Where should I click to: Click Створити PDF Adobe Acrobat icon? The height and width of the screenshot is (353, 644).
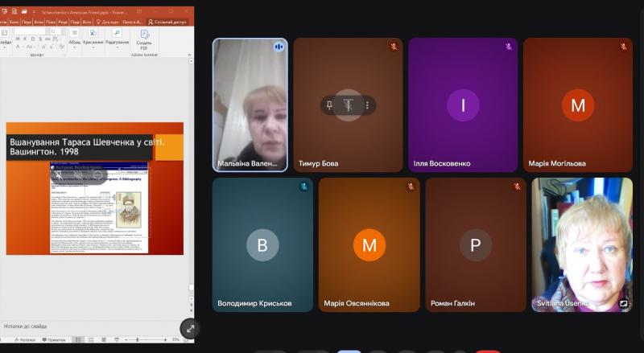coord(144,40)
